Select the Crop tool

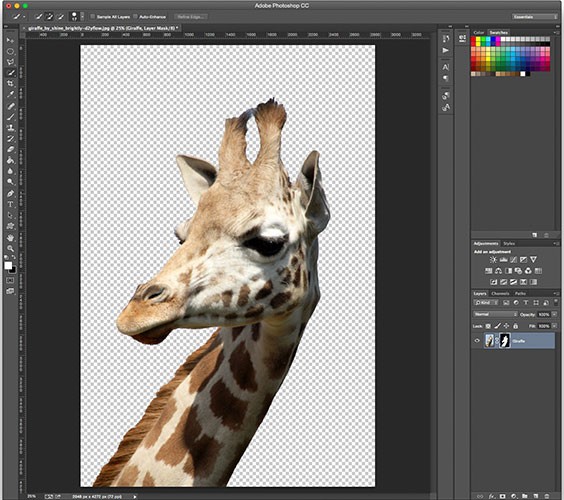tap(10, 83)
